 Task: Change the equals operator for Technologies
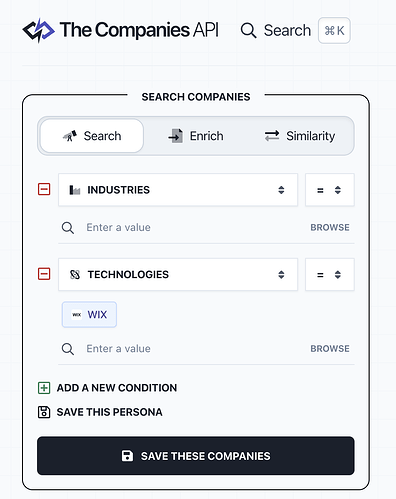pyautogui.click(x=330, y=275)
